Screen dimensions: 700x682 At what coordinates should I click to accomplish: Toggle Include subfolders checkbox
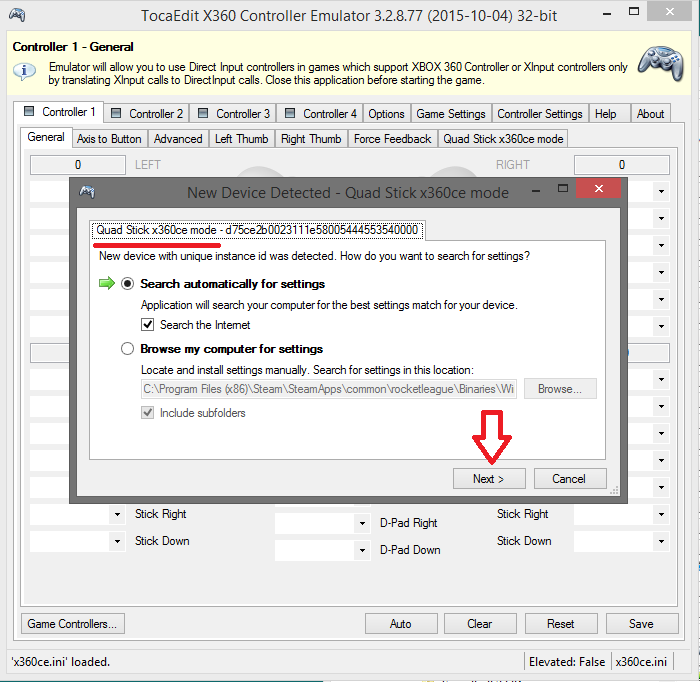point(147,412)
